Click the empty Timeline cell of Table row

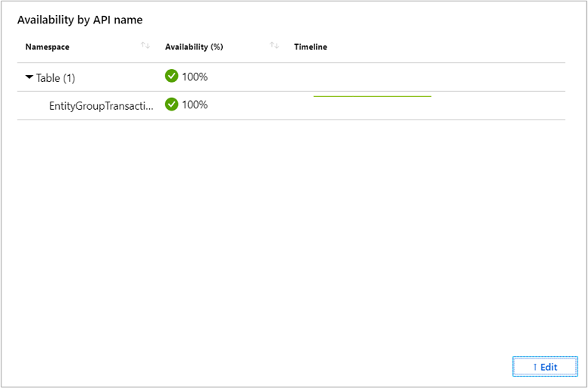pyautogui.click(x=424, y=77)
